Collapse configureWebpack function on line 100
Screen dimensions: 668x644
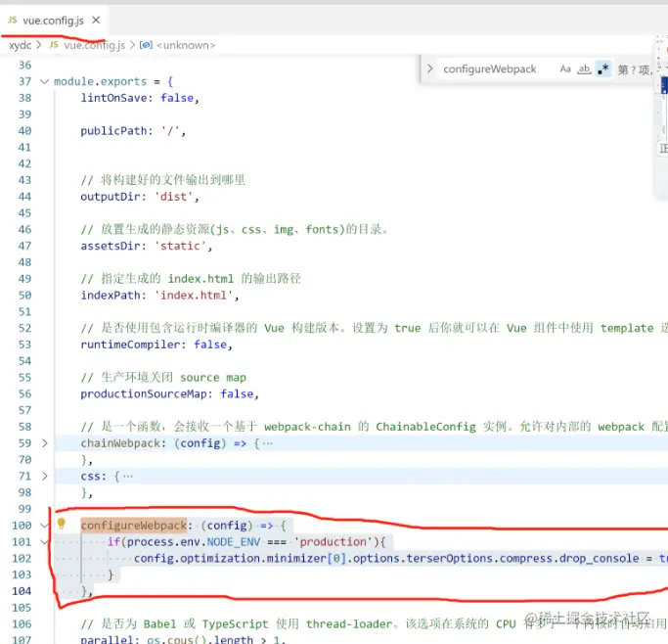[x=44, y=526]
